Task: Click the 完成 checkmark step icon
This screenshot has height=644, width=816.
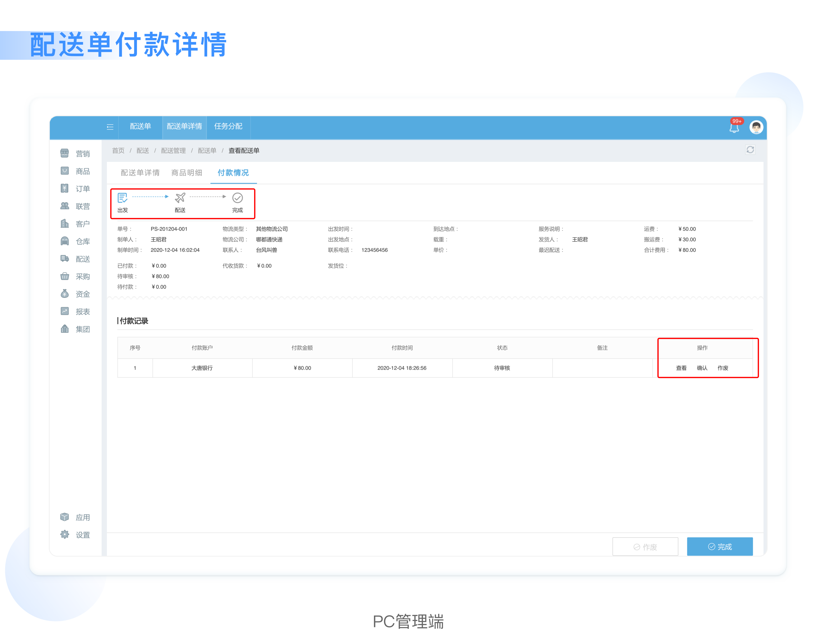Action: click(x=237, y=198)
